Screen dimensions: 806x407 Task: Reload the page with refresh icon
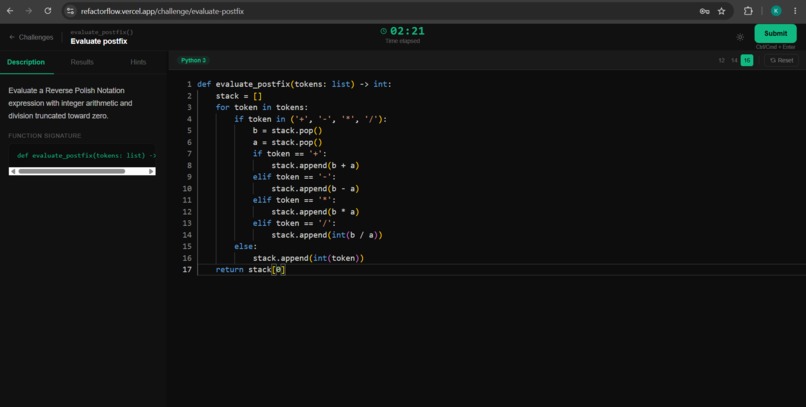(x=48, y=11)
